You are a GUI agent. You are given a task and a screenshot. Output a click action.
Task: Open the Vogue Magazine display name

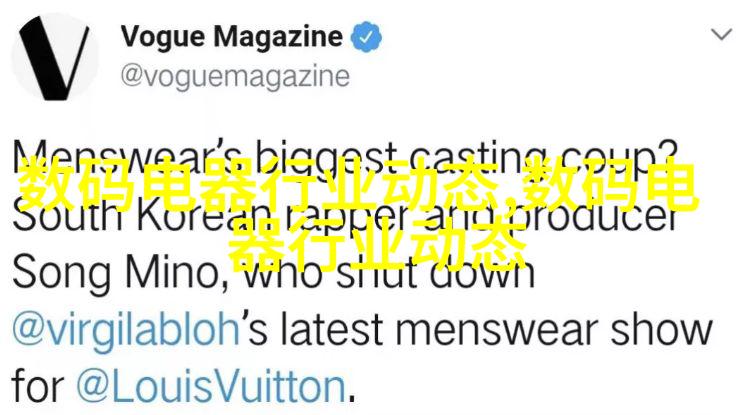coord(232,36)
